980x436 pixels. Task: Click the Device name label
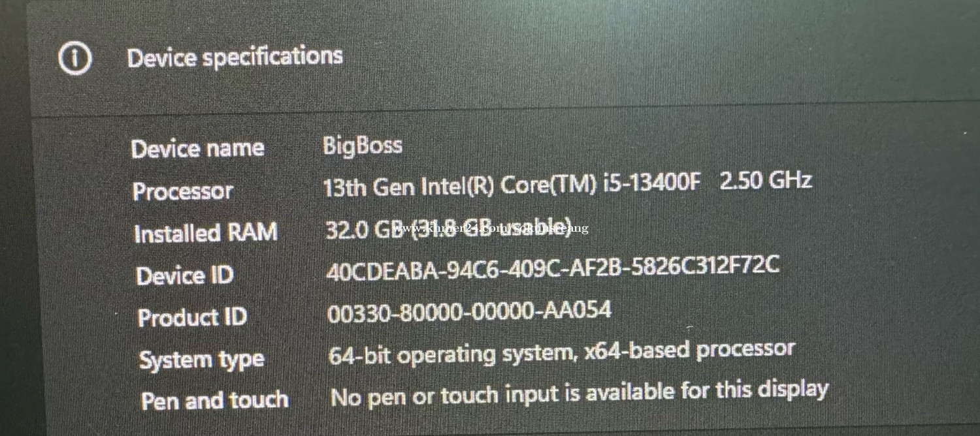(198, 149)
